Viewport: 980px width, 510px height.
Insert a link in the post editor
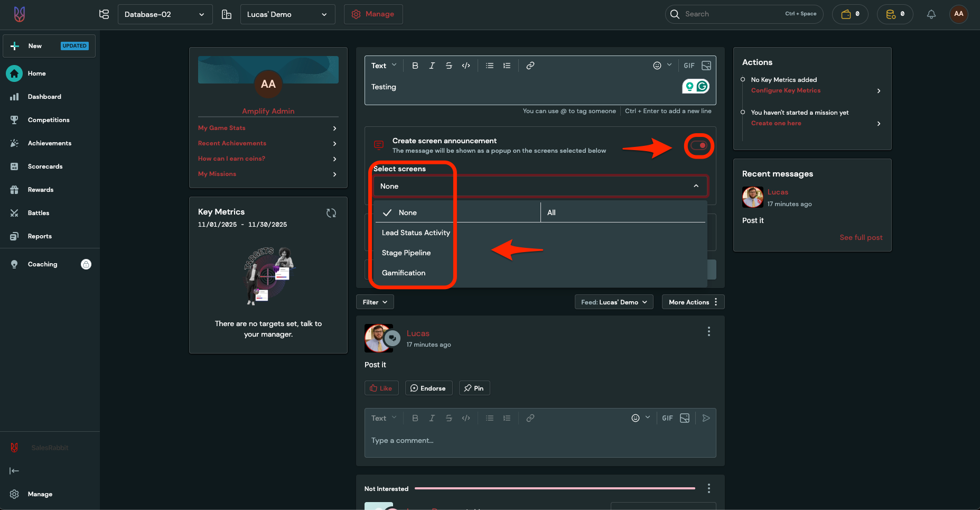(x=530, y=66)
